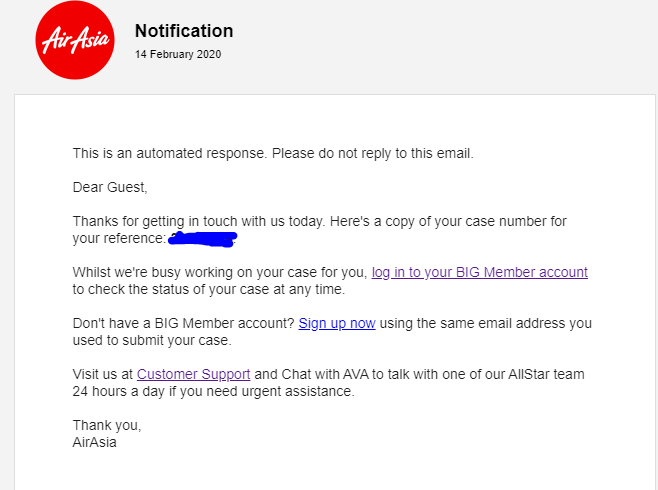Click the 'Visit us at' text

coord(102,374)
